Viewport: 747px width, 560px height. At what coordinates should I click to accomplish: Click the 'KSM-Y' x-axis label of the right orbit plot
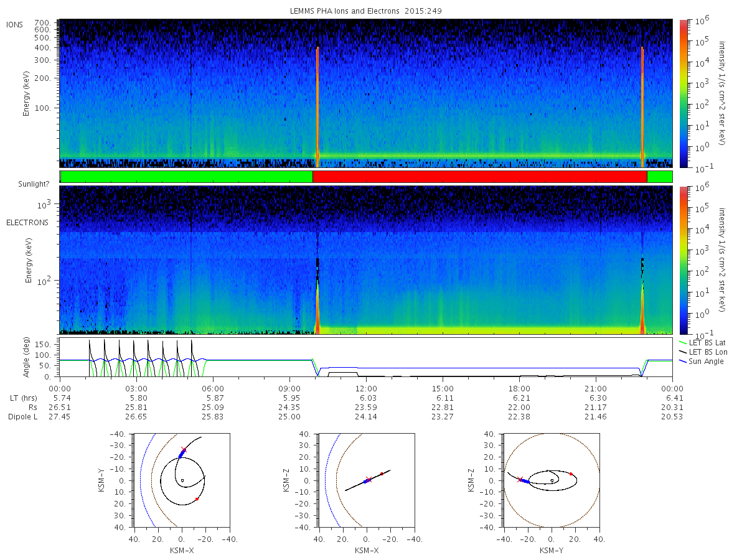click(552, 550)
